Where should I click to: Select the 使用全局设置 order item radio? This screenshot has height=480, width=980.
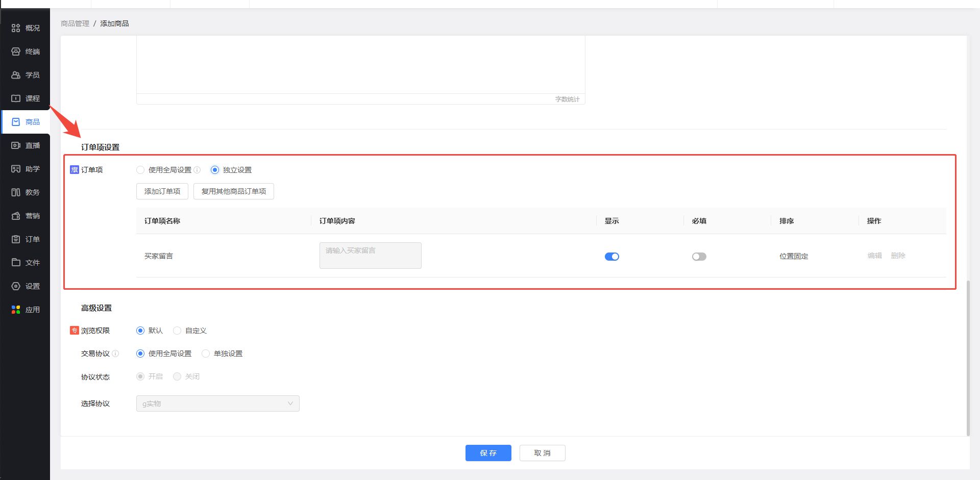(x=140, y=170)
